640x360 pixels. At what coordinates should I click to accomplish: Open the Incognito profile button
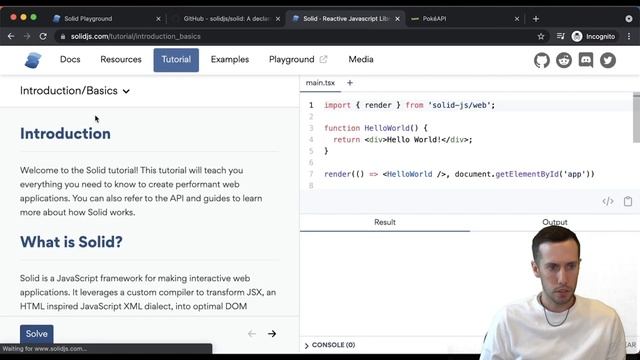[593, 36]
